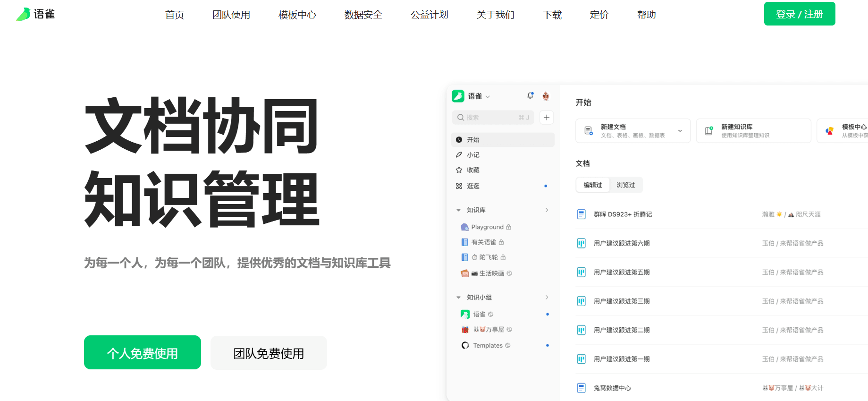The image size is (868, 401).
Task: Open 下载 in the top navigation
Action: point(552,15)
